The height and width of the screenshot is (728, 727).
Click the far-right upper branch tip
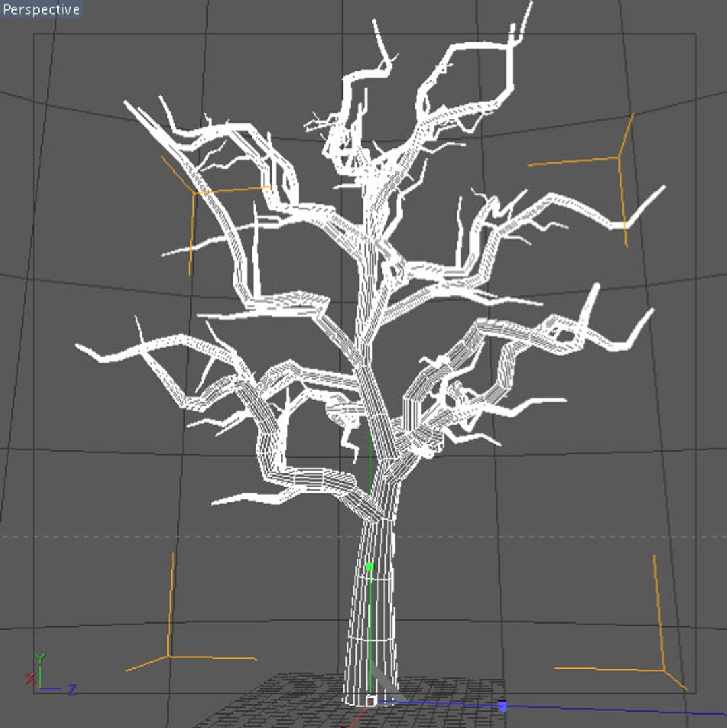(x=662, y=187)
